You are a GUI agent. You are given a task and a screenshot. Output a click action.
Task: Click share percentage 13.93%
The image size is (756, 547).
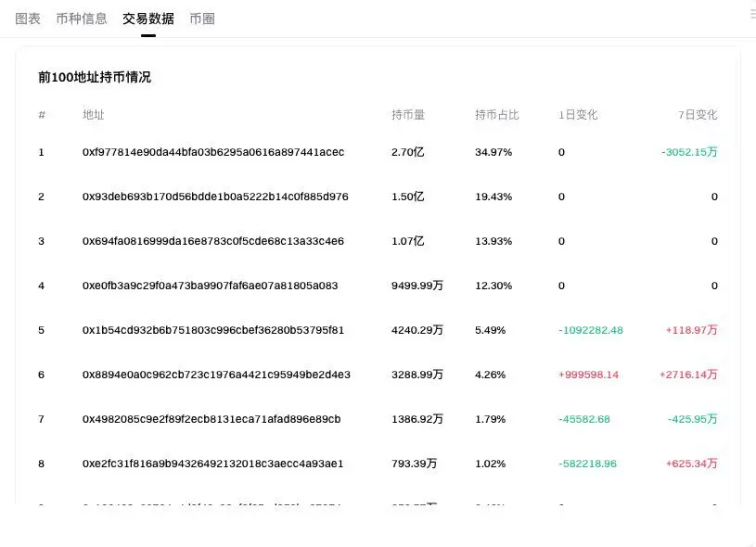[x=493, y=241]
